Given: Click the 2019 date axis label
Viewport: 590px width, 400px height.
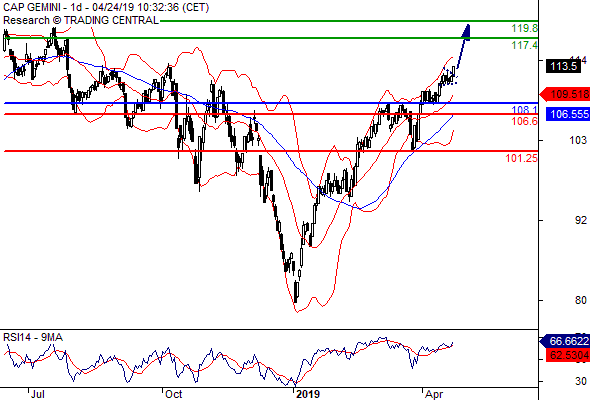Looking at the screenshot, I should [308, 394].
